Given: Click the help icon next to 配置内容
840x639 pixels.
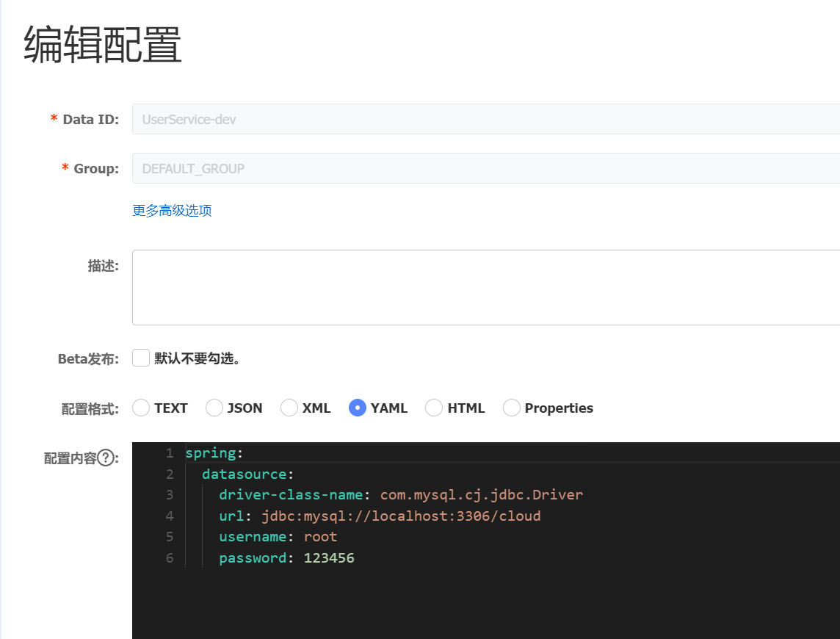Looking at the screenshot, I should point(106,458).
